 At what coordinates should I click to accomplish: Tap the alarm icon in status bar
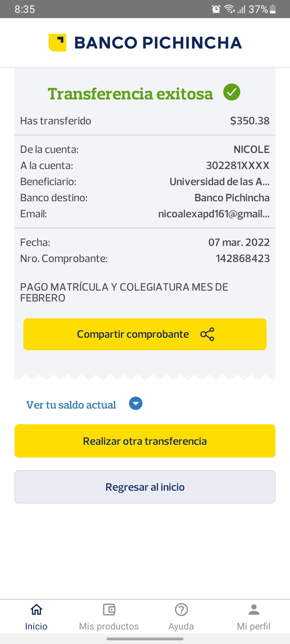point(216,9)
